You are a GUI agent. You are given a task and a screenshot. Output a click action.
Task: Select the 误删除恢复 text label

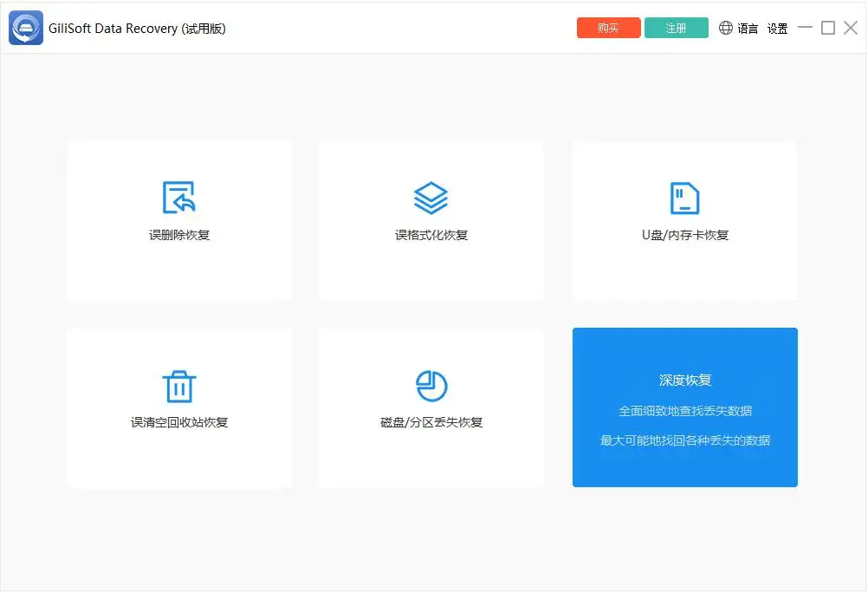tap(179, 235)
